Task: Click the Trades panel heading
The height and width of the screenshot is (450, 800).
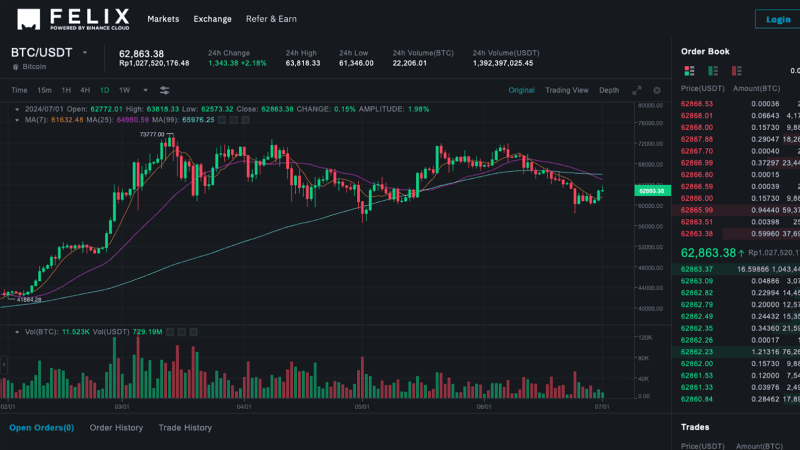Action: click(695, 427)
